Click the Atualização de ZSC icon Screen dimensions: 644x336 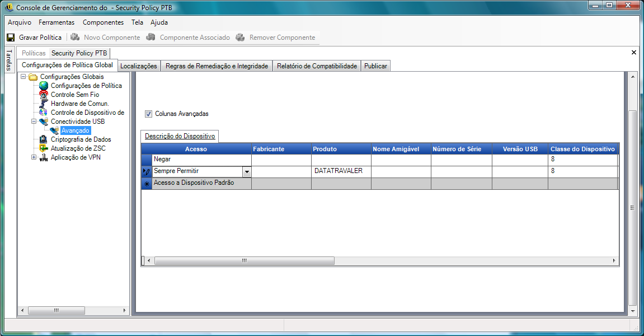point(44,148)
